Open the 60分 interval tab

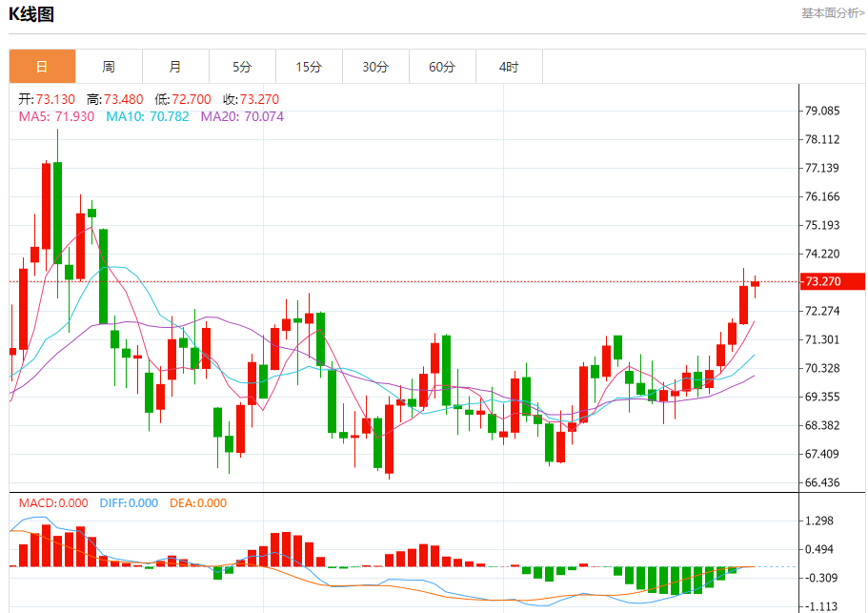pos(442,67)
